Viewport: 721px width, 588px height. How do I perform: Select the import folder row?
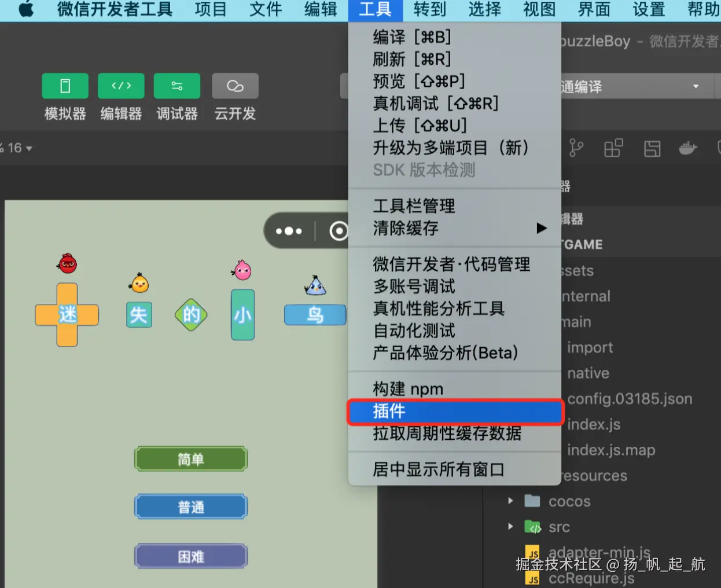pyautogui.click(x=590, y=347)
